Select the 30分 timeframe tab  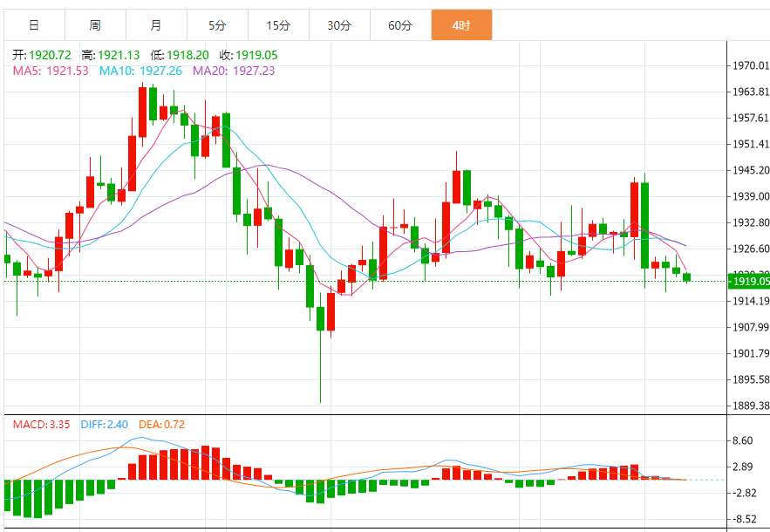click(339, 25)
